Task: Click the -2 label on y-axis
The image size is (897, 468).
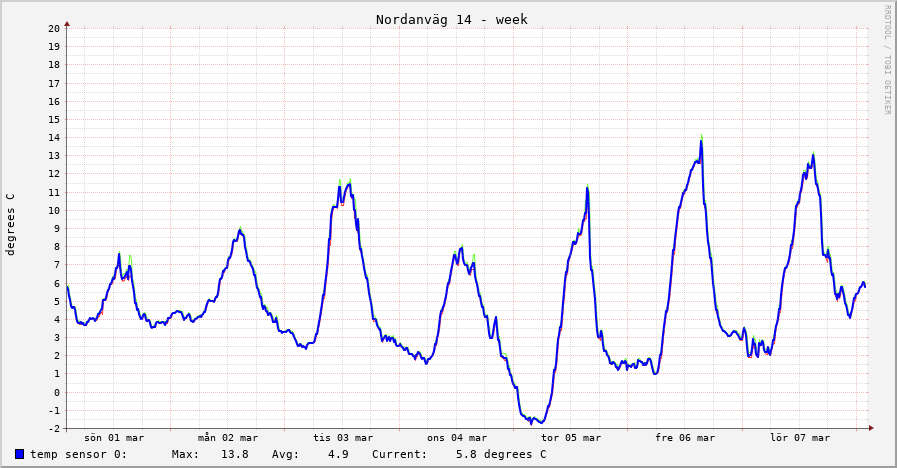Action: tap(54, 428)
